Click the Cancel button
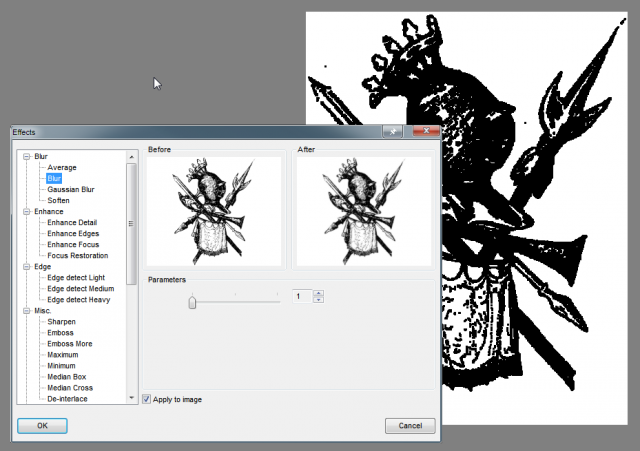 (x=410, y=426)
